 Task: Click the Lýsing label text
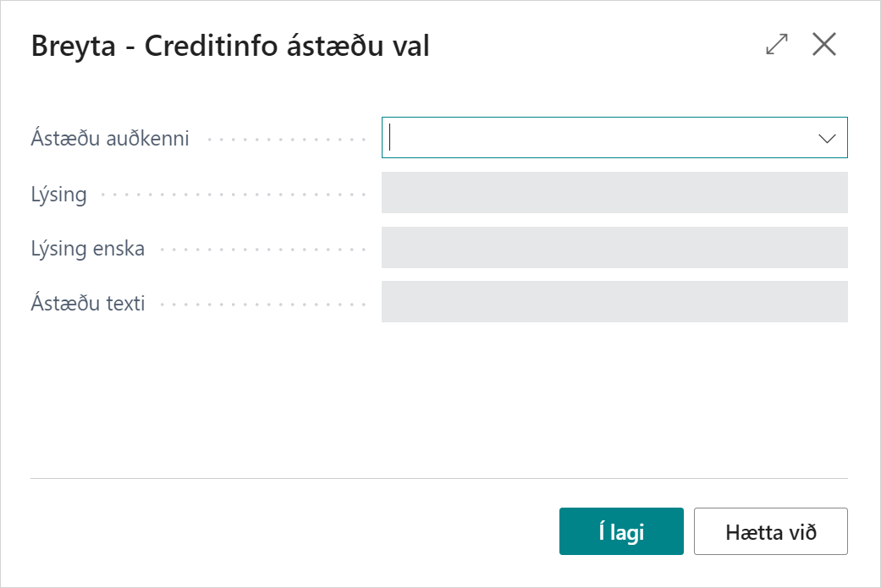59,195
